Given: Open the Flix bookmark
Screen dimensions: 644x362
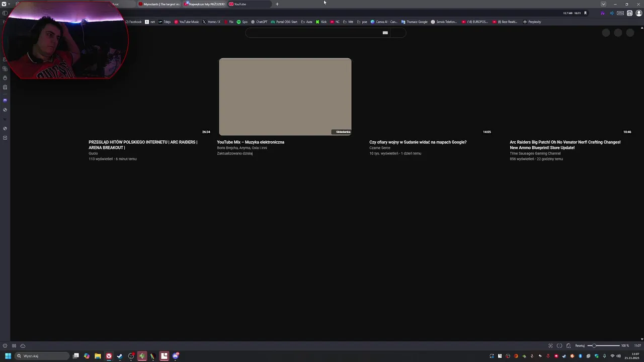Looking at the screenshot, I should click(229, 22).
